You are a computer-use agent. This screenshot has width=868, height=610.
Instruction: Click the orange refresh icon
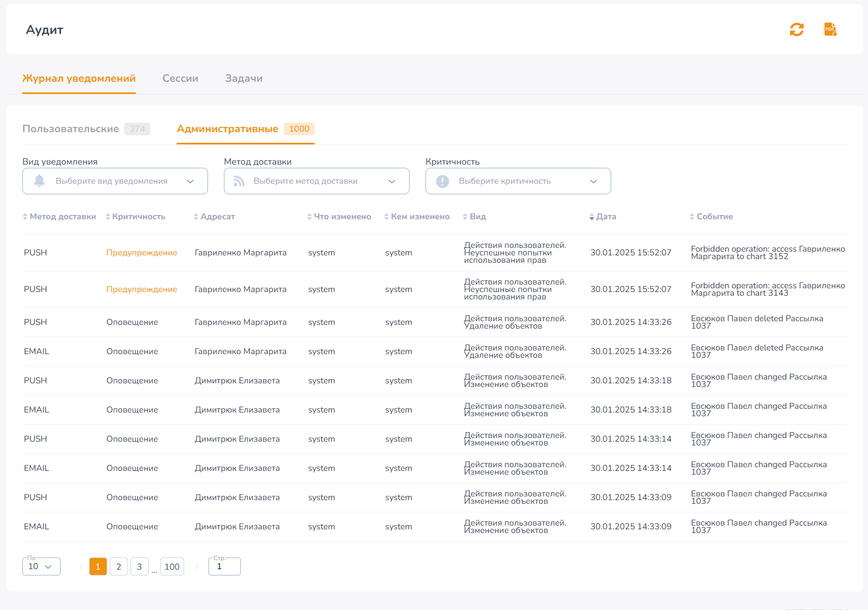point(796,30)
